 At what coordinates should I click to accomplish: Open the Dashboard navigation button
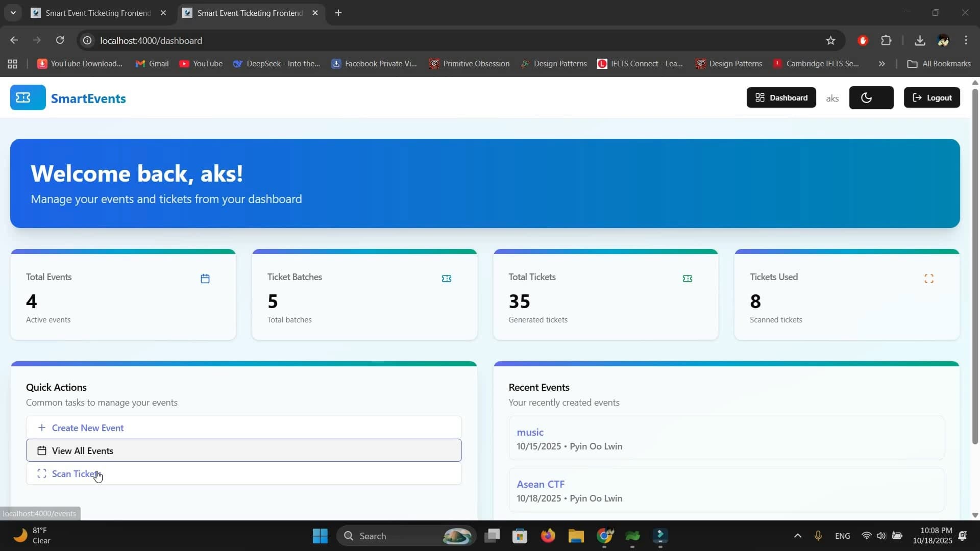click(x=781, y=97)
